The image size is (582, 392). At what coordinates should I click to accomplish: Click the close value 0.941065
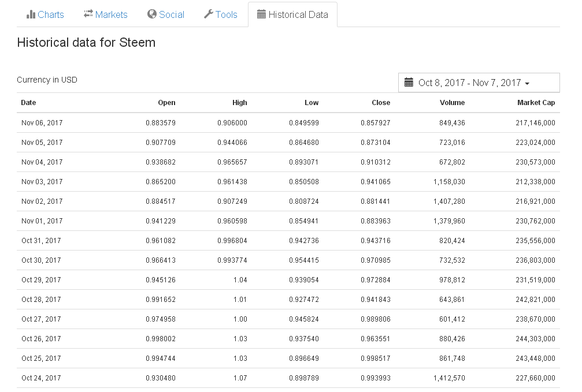pos(376,182)
